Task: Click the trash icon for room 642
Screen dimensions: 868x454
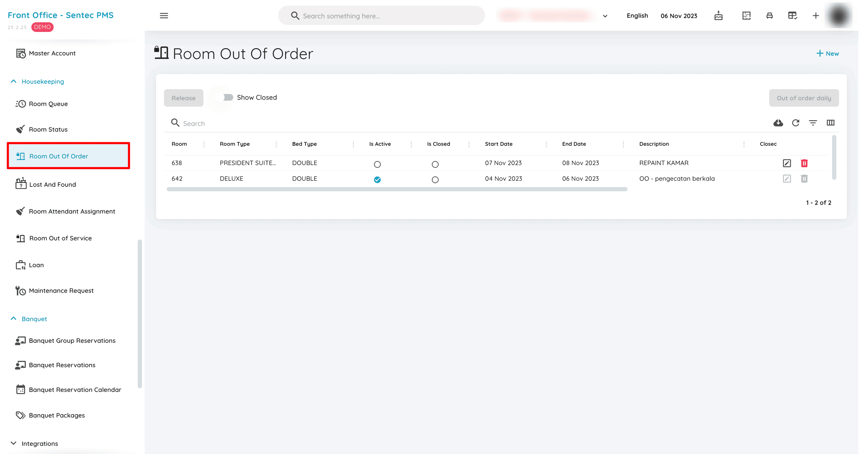Action: (804, 179)
